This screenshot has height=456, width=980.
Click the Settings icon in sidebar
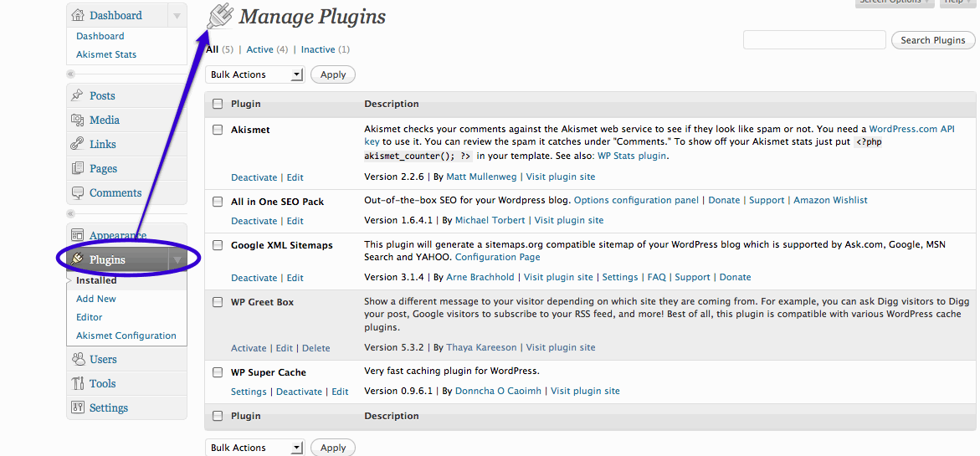[x=78, y=408]
